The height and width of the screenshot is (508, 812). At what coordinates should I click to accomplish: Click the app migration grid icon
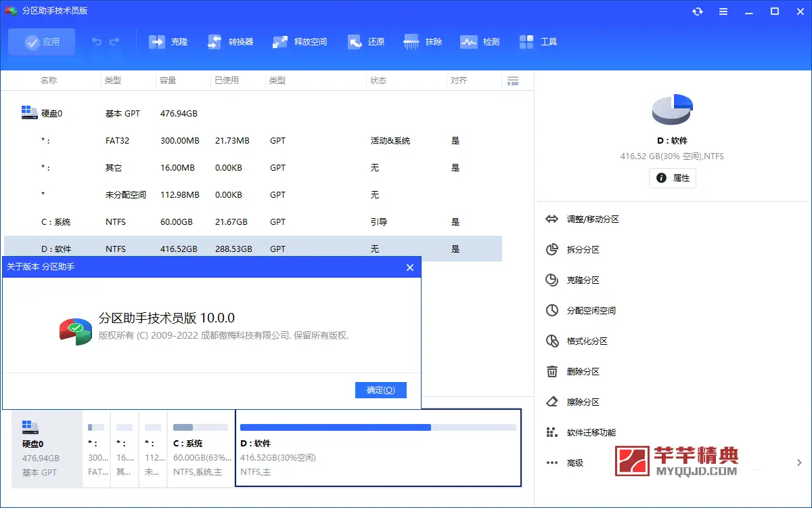552,433
